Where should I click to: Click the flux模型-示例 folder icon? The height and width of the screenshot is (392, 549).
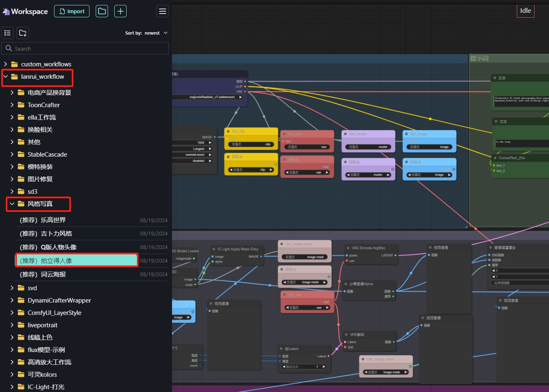[21, 350]
